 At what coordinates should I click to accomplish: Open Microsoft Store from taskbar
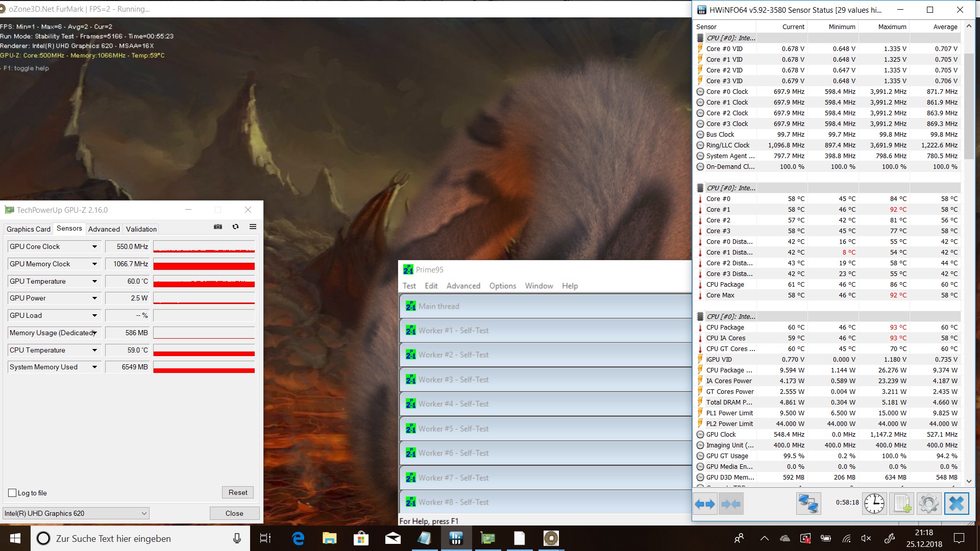361,538
